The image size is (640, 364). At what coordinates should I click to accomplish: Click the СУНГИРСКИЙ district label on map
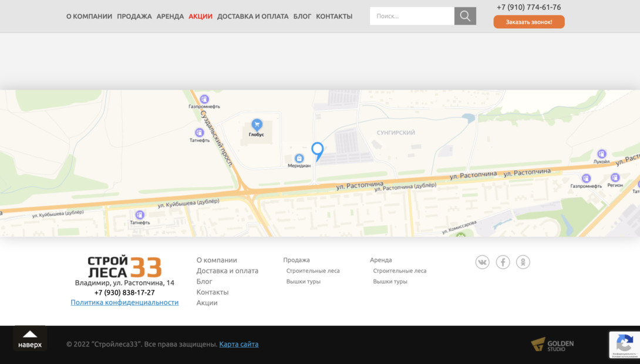[x=396, y=133]
